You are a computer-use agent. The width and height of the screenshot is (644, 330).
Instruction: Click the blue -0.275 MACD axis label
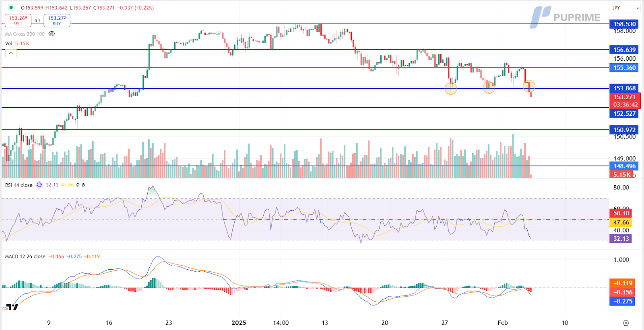pos(623,301)
